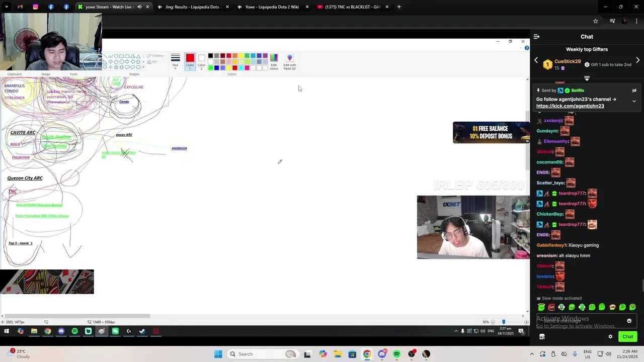Viewport: 644px width, 362px height.
Task: Pick the yellow swatch in top row
Action: pyautogui.click(x=241, y=55)
